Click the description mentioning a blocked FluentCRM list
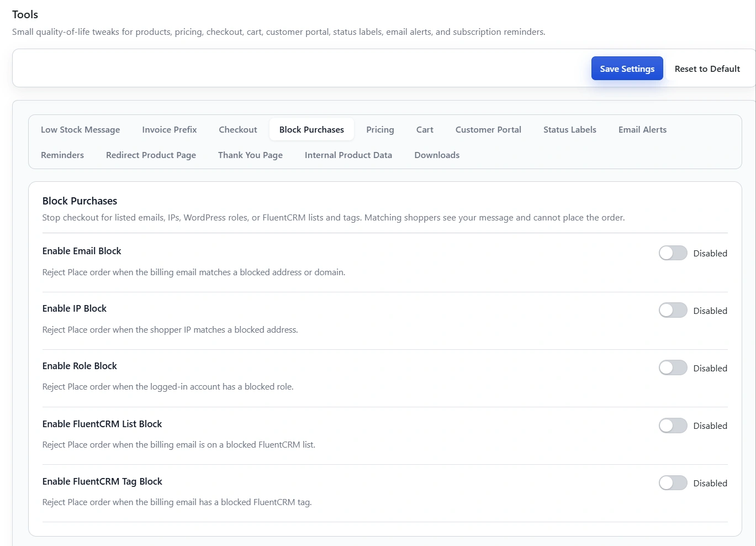Image resolution: width=756 pixels, height=546 pixels. (x=179, y=445)
